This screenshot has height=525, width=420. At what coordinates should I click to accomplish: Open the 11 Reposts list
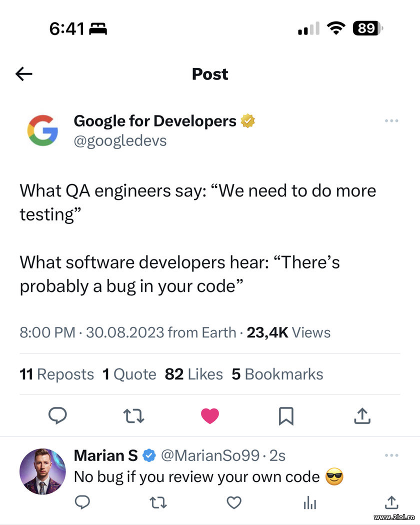pyautogui.click(x=56, y=374)
